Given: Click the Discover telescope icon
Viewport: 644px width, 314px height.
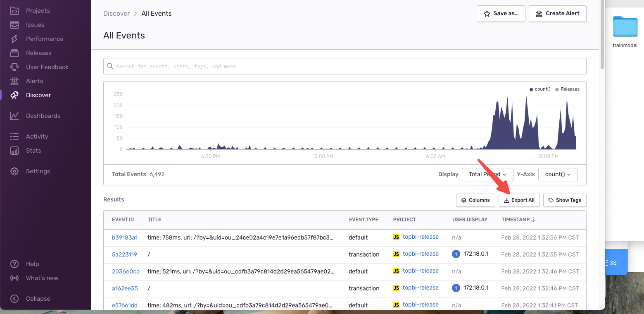Looking at the screenshot, I should click(x=14, y=95).
